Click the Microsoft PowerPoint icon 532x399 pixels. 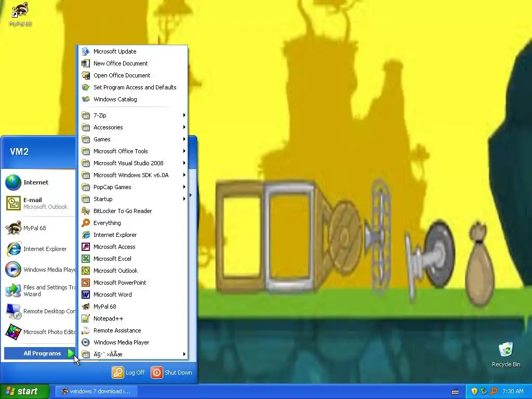tap(86, 283)
